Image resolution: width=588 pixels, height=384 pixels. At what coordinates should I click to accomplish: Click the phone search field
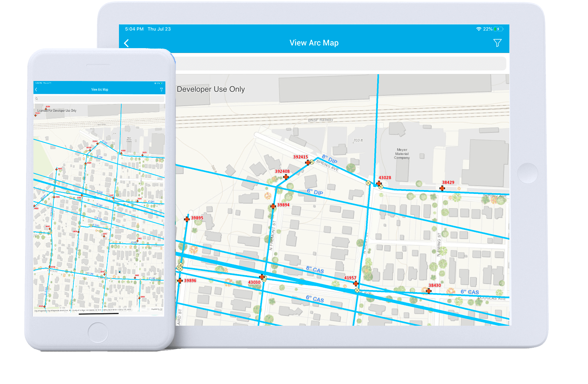(99, 99)
